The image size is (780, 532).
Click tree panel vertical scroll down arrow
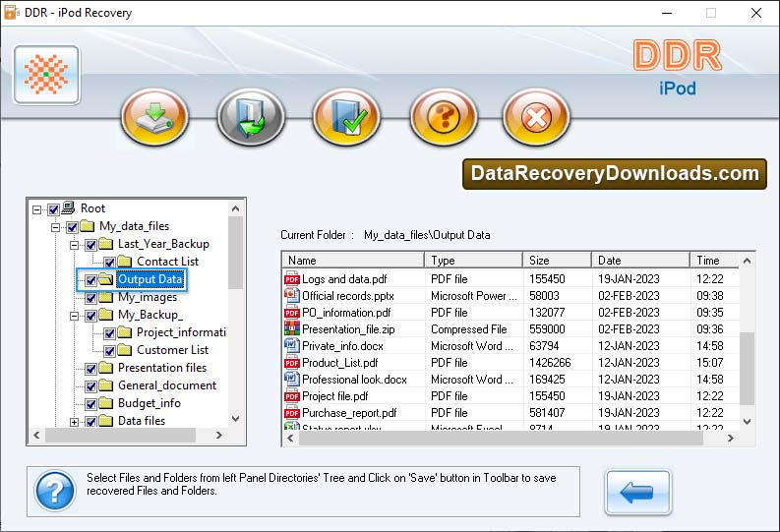pos(236,419)
